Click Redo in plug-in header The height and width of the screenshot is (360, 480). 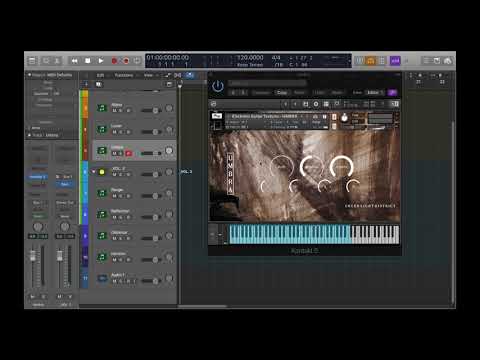[x=337, y=92]
